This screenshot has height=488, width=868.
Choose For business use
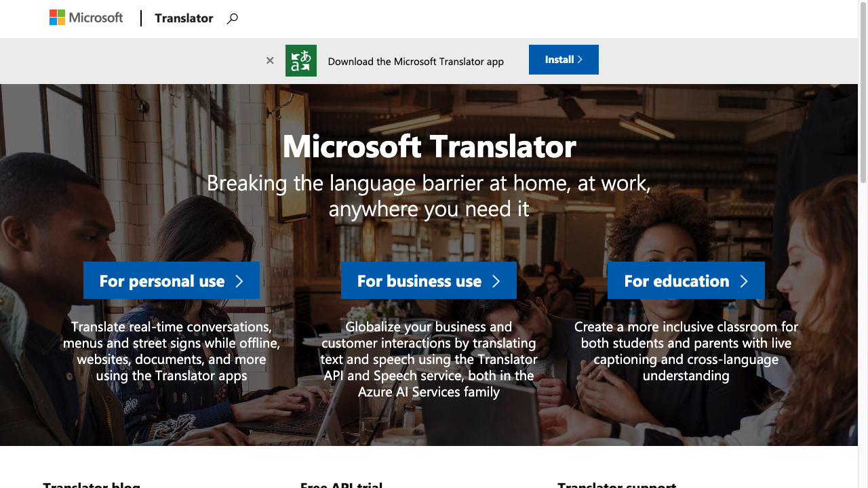click(x=429, y=281)
